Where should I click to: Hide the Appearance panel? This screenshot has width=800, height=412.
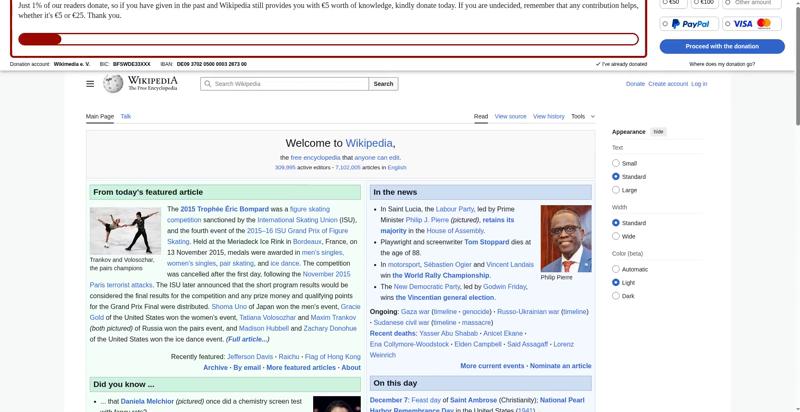[x=658, y=132]
